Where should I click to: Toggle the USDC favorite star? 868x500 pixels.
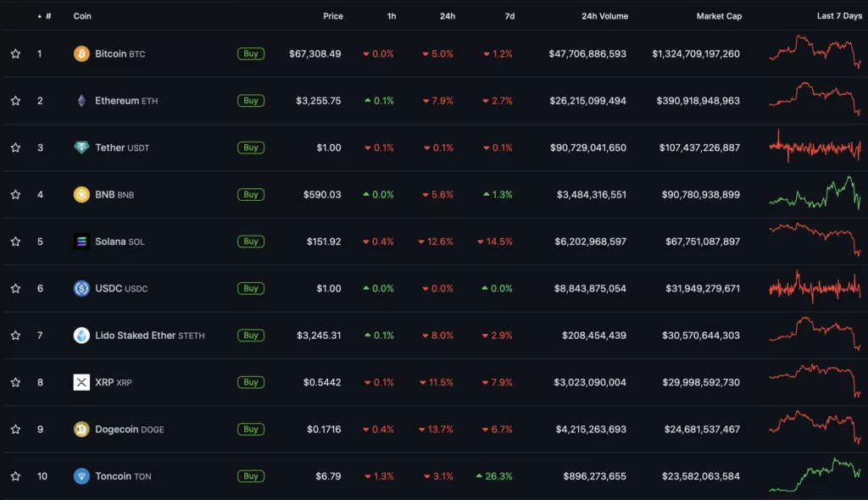pyautogui.click(x=15, y=288)
